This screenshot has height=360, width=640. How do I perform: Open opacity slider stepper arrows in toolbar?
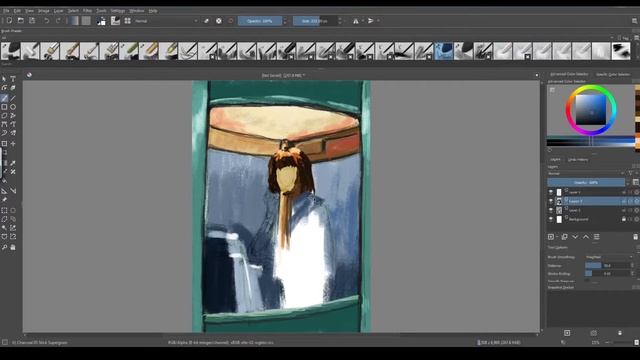pos(285,21)
